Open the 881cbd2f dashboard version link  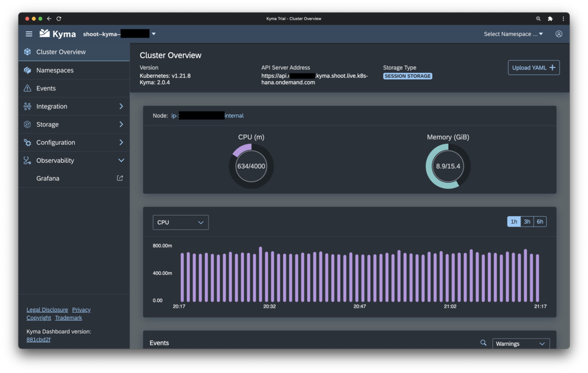point(38,339)
